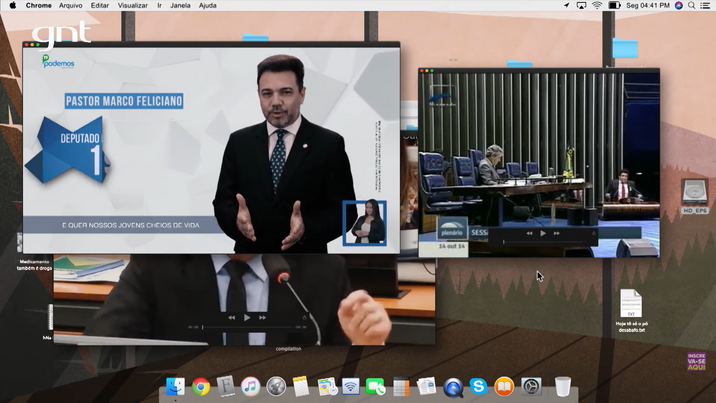
Task: Launch QuickTime Player from the Dock
Action: pyautogui.click(x=453, y=388)
